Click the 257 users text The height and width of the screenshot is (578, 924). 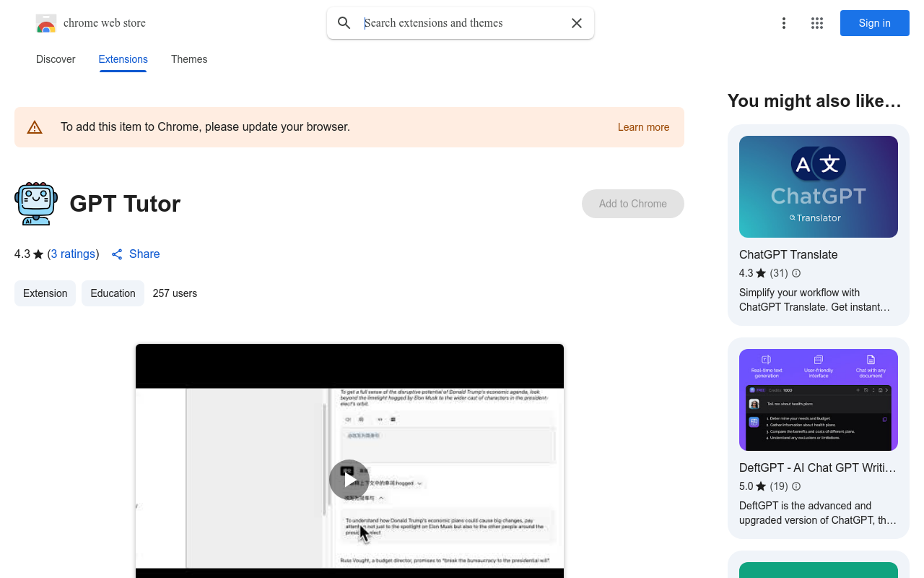pyautogui.click(x=175, y=293)
